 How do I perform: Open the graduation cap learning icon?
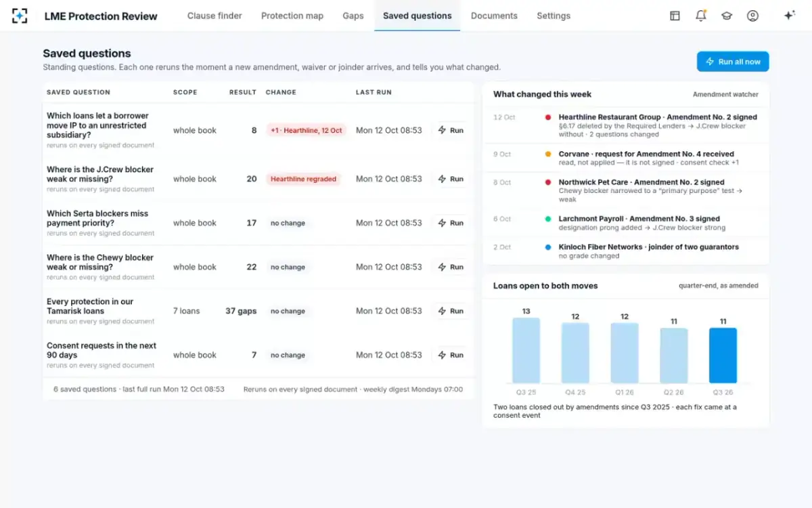(x=727, y=16)
